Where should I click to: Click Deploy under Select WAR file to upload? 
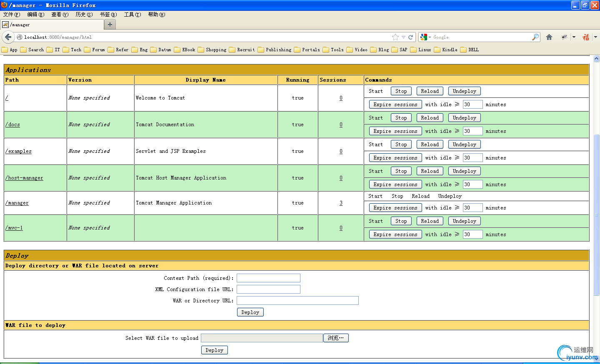click(x=214, y=350)
